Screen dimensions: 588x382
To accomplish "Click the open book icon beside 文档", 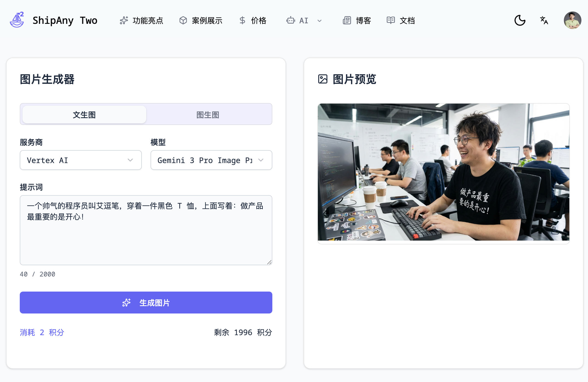I will 391,21.
